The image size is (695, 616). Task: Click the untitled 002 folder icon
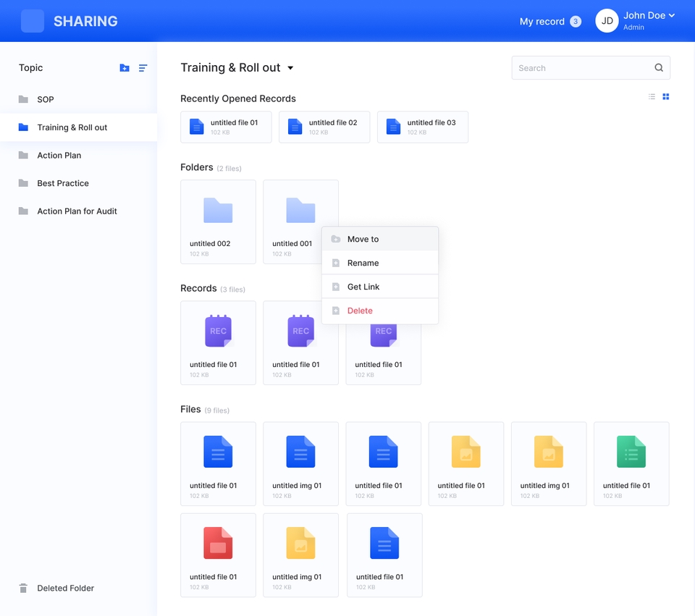click(x=218, y=210)
